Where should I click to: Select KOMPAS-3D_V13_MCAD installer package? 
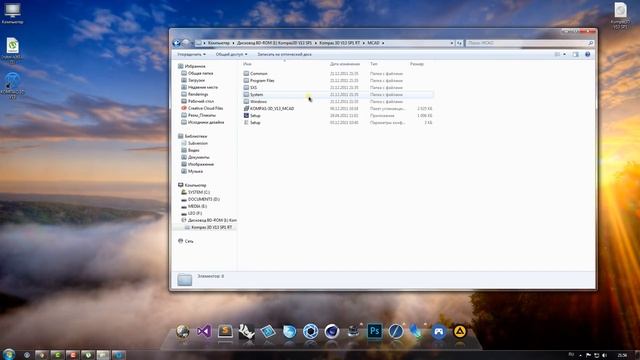(x=272, y=109)
